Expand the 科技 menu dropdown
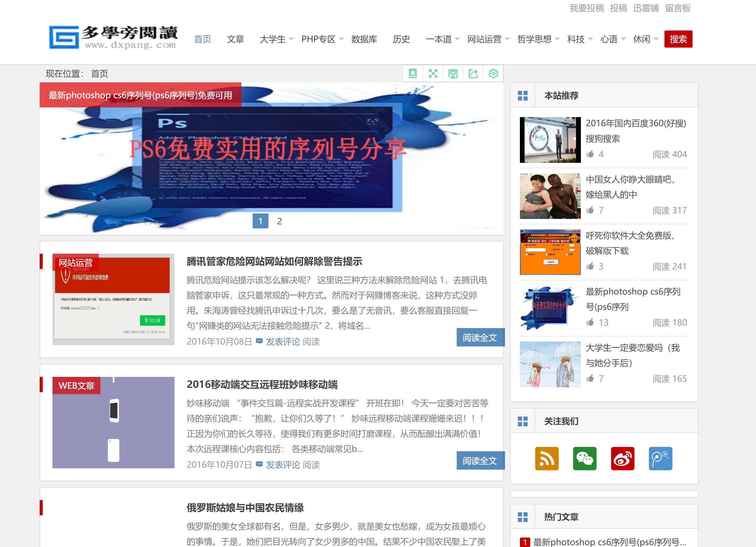Viewport: 756px width, 547px height. tap(590, 39)
